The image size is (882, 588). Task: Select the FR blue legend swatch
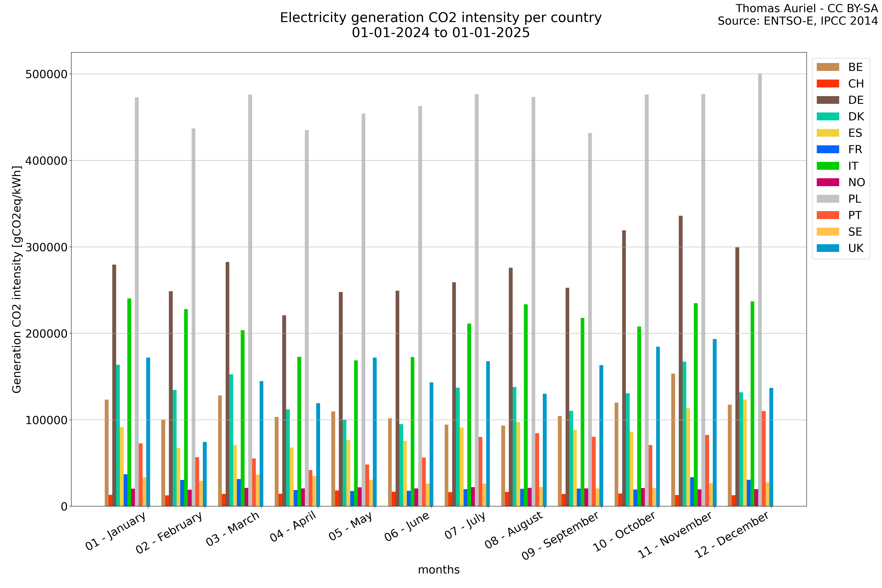pyautogui.click(x=828, y=150)
